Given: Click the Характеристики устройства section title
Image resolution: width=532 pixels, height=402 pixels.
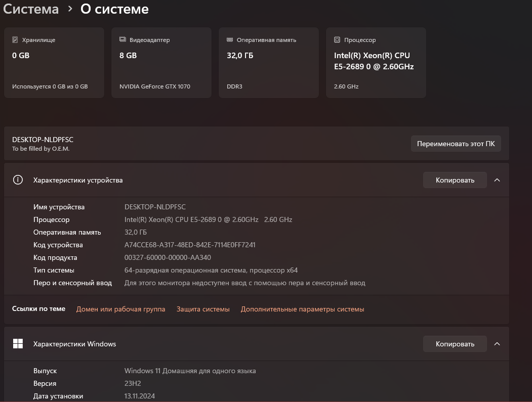Looking at the screenshot, I should 78,180.
